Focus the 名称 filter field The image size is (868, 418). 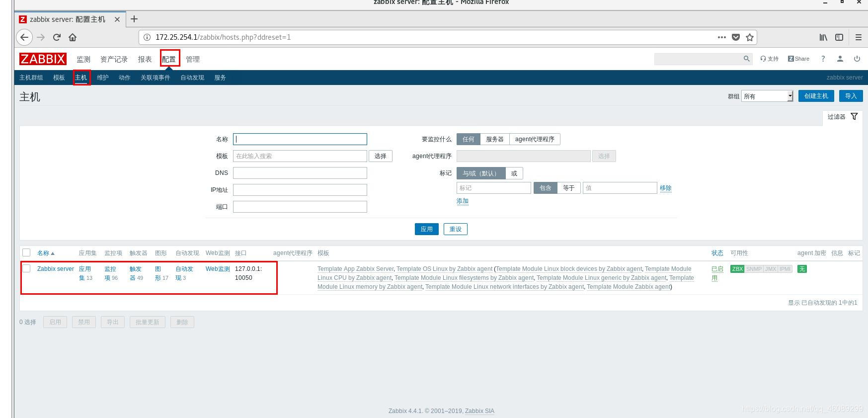(x=300, y=139)
